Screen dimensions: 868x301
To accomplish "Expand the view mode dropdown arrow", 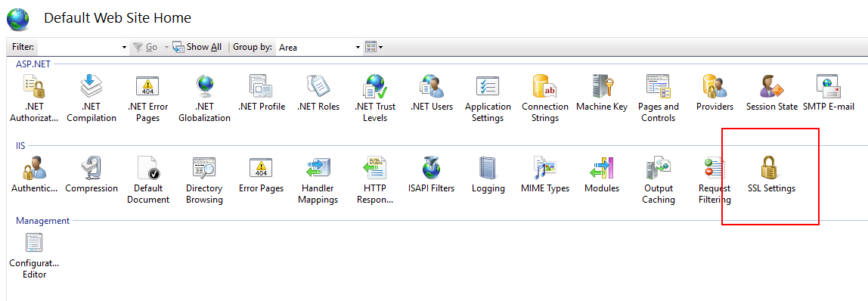I will [x=381, y=48].
